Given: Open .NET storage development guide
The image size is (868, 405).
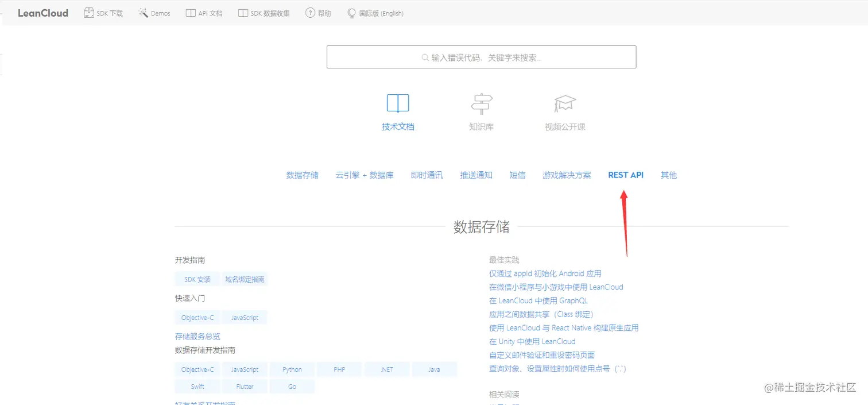Looking at the screenshot, I should (x=387, y=369).
